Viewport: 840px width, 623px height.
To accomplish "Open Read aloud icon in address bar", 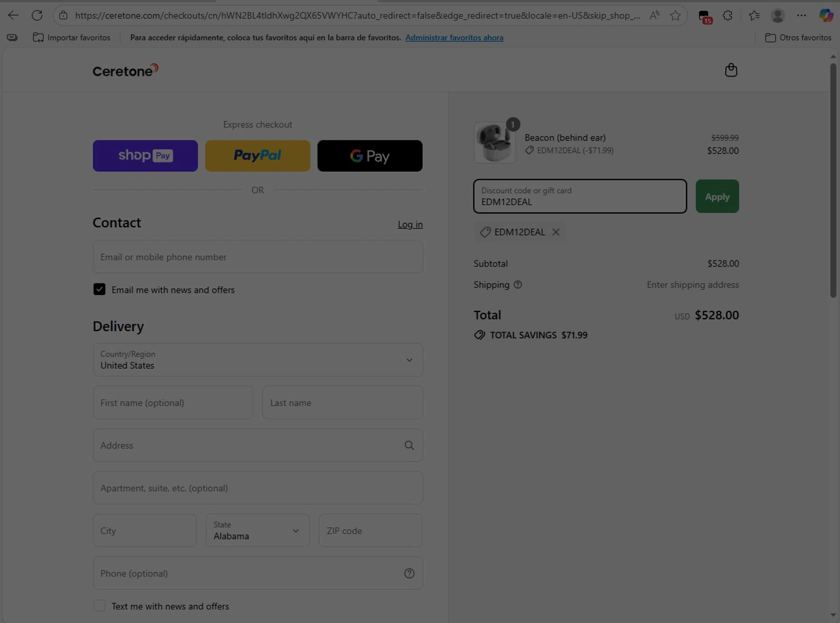I will (x=654, y=15).
